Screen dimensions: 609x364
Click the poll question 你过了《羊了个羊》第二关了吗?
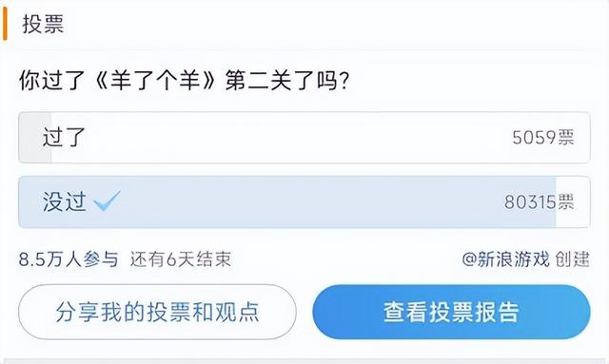(x=184, y=81)
